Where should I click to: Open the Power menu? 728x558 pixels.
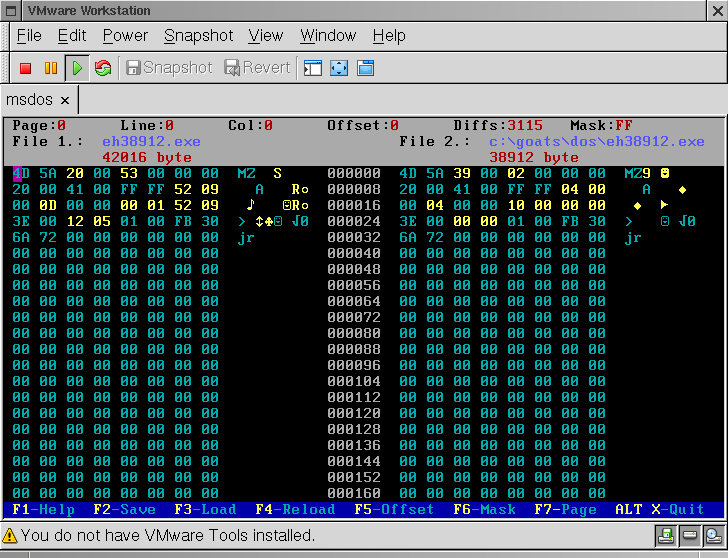coord(125,36)
